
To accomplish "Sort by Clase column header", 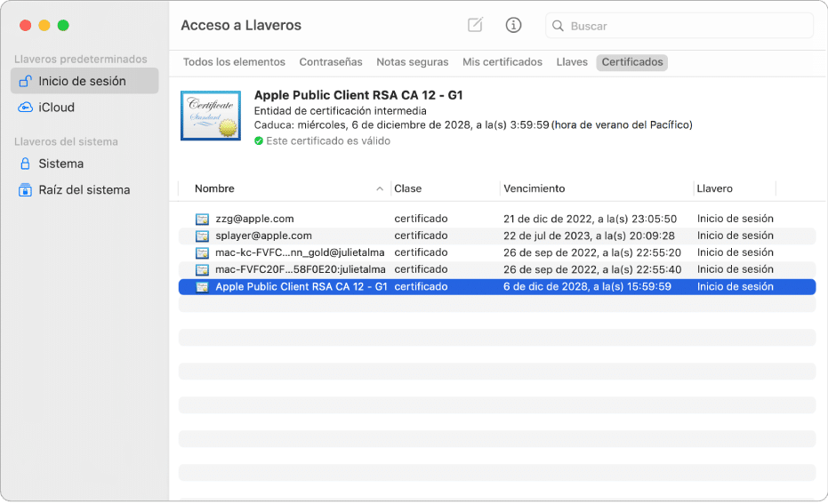I will tap(407, 188).
